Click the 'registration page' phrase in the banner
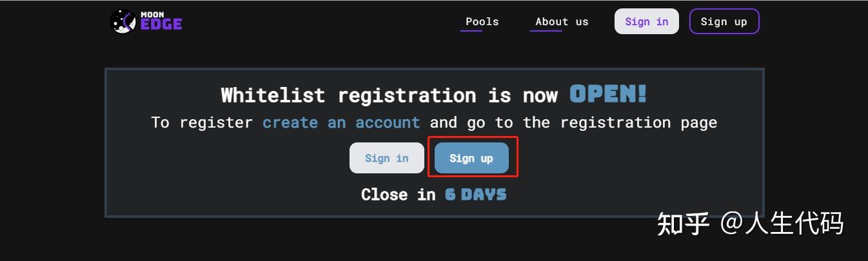Viewport: 868px width, 261px height. [x=638, y=122]
